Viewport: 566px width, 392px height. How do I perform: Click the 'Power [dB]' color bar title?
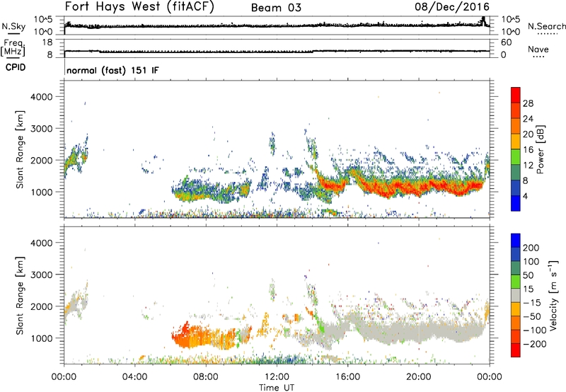(541, 149)
